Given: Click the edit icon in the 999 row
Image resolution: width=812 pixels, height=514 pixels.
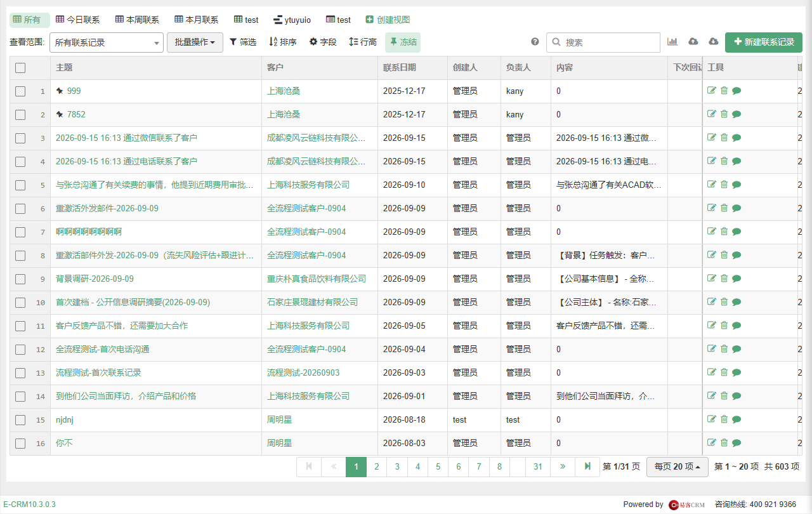Looking at the screenshot, I should click(712, 91).
